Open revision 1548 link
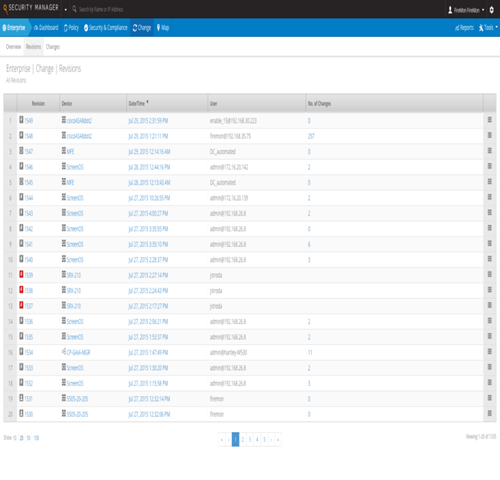 point(29,136)
